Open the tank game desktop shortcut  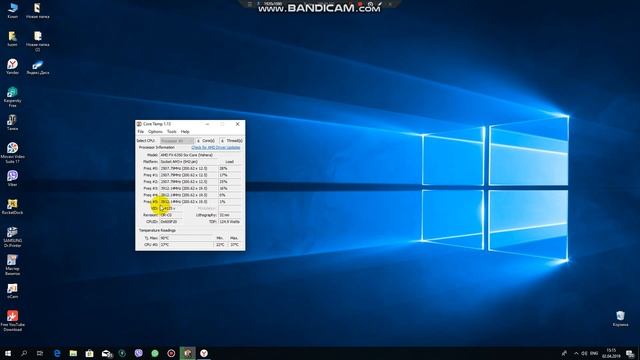12,122
